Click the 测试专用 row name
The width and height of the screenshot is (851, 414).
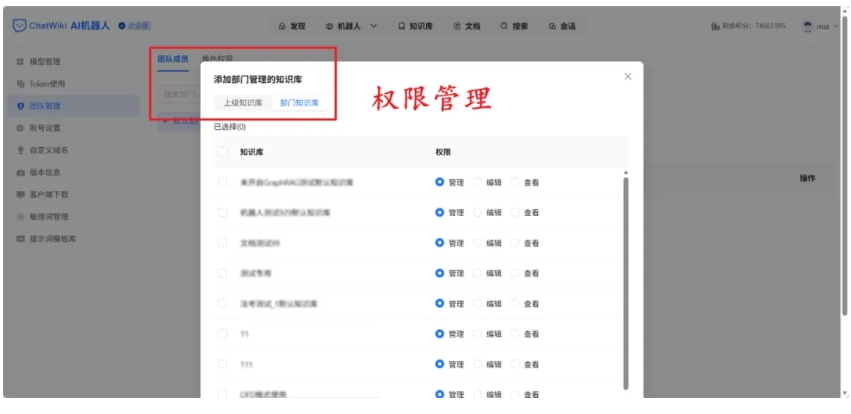coord(255,273)
